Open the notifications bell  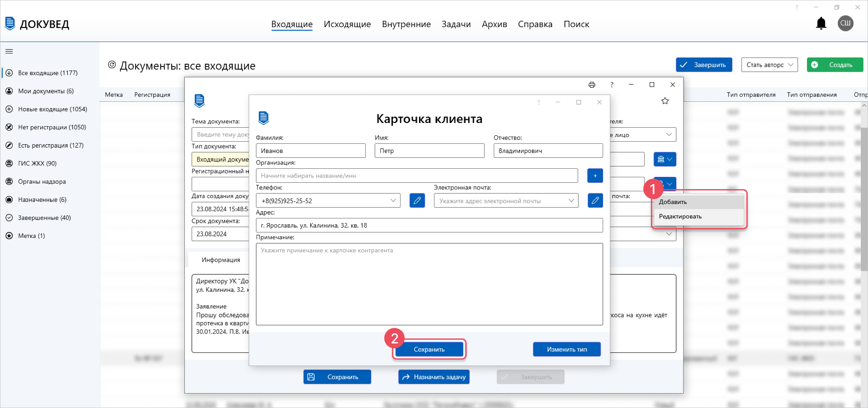821,23
